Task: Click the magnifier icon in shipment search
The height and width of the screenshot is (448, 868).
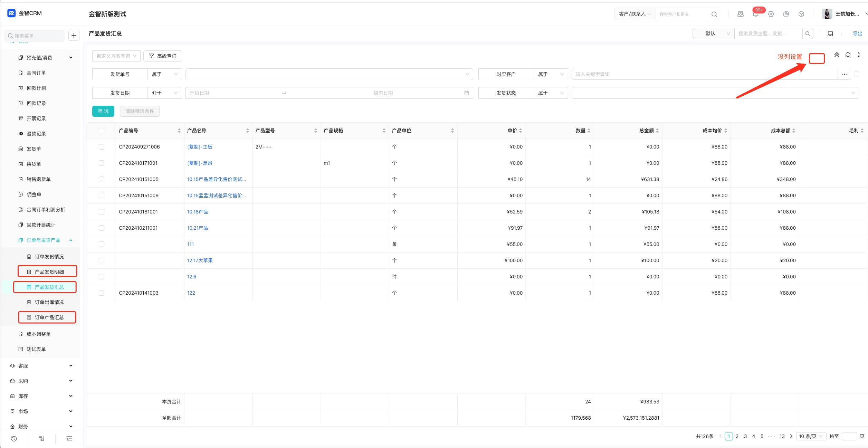Action: [808, 34]
